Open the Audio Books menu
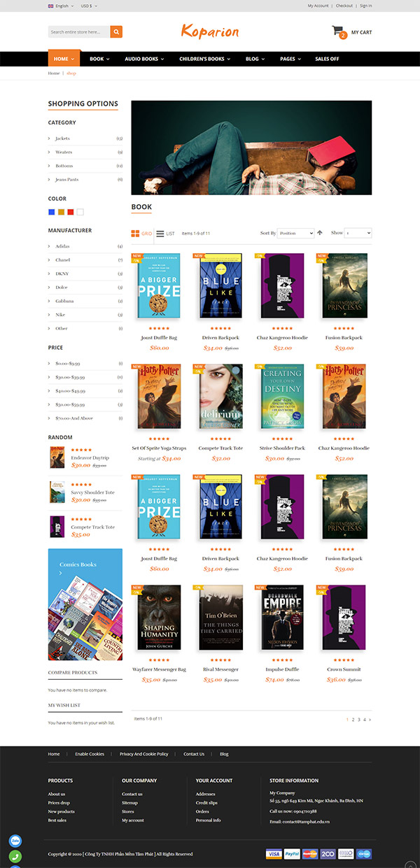The image size is (420, 868). (144, 59)
